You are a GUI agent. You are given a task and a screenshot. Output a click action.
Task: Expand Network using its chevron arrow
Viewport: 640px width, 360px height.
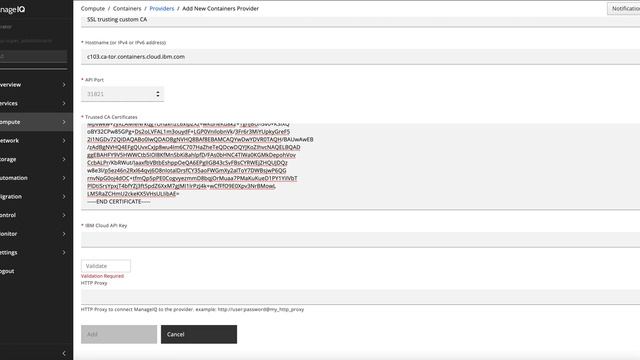(x=64, y=140)
